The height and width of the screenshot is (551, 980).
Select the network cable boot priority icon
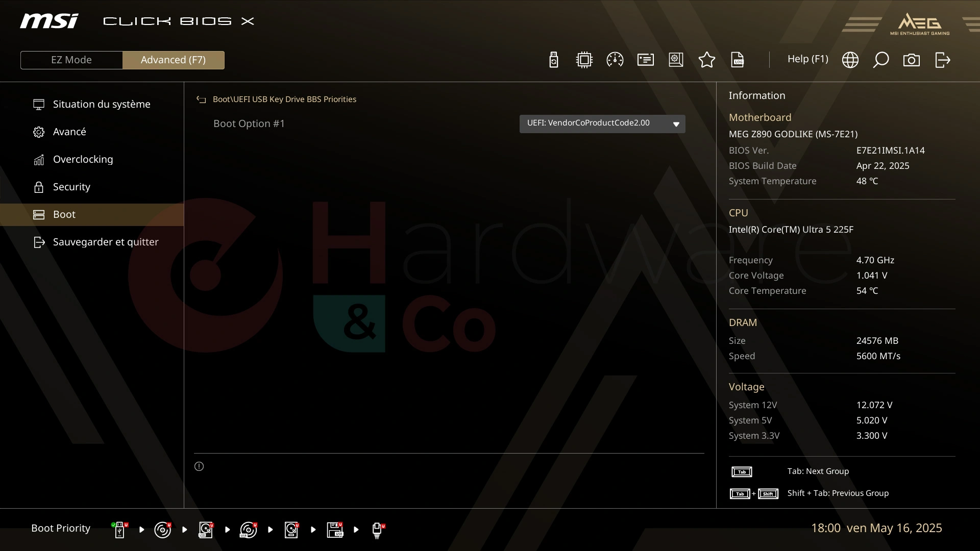point(378,530)
